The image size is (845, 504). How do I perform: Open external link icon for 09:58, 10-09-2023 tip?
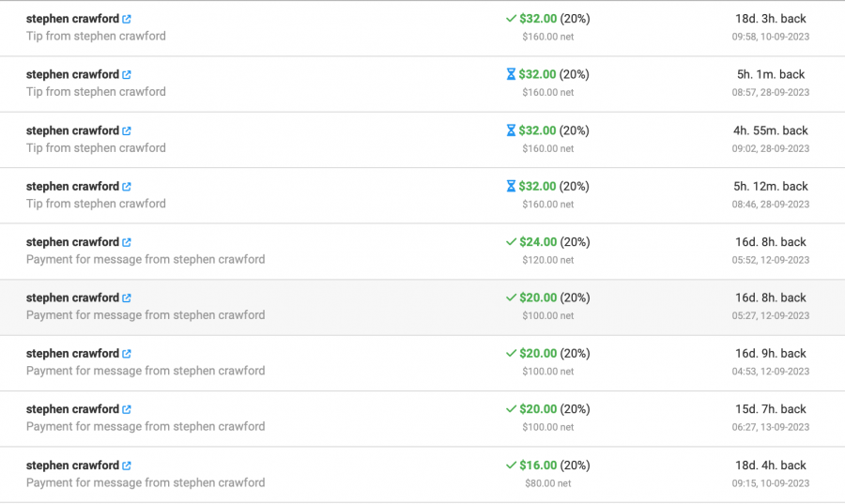click(x=127, y=19)
